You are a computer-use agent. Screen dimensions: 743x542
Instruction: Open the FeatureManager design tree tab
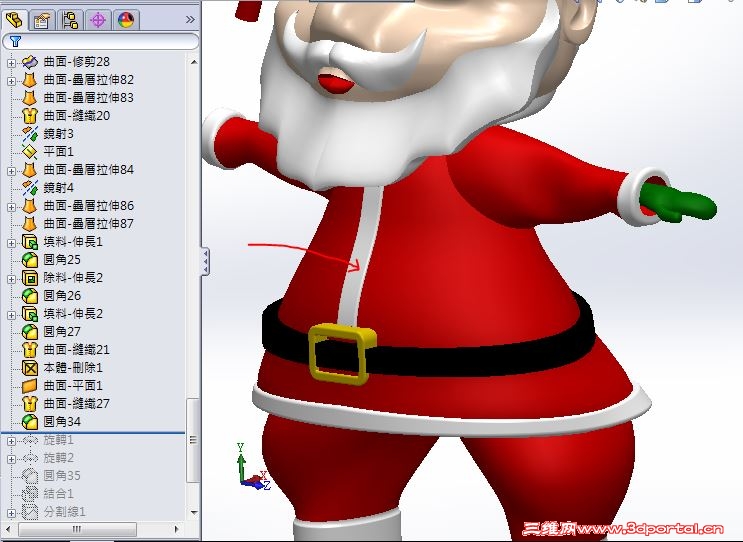pyautogui.click(x=14, y=19)
